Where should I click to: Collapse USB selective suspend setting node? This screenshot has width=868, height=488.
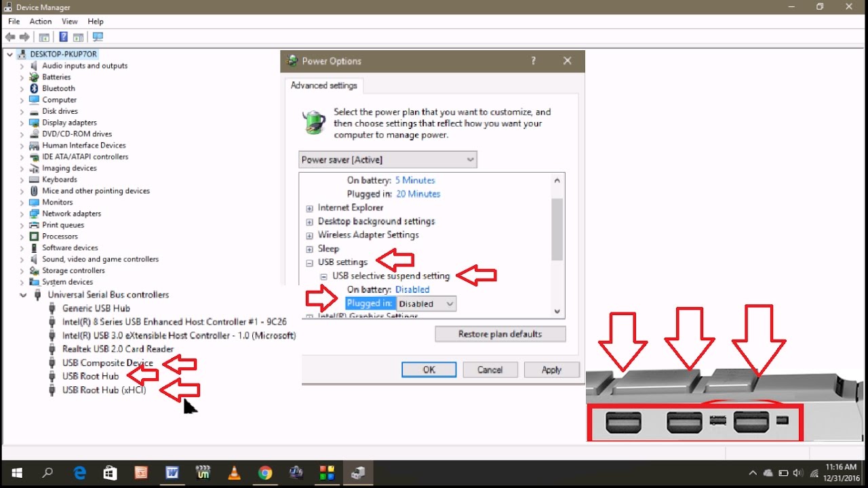323,276
